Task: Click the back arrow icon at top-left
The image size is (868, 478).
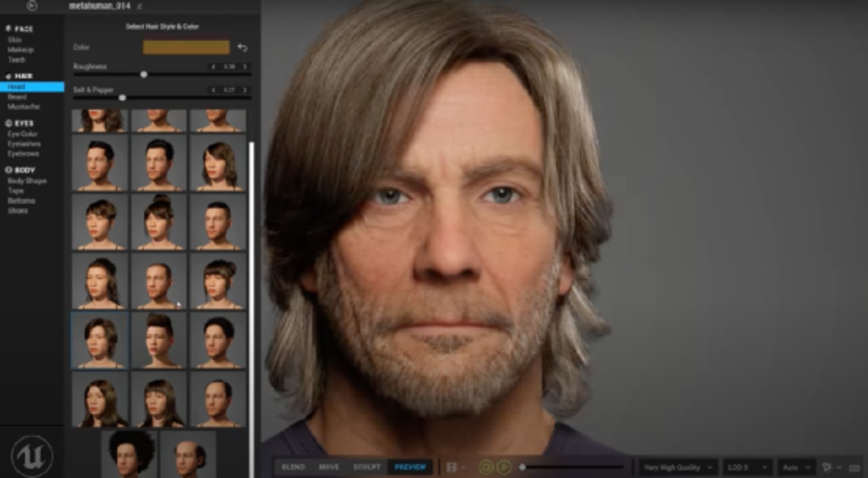Action: point(32,6)
